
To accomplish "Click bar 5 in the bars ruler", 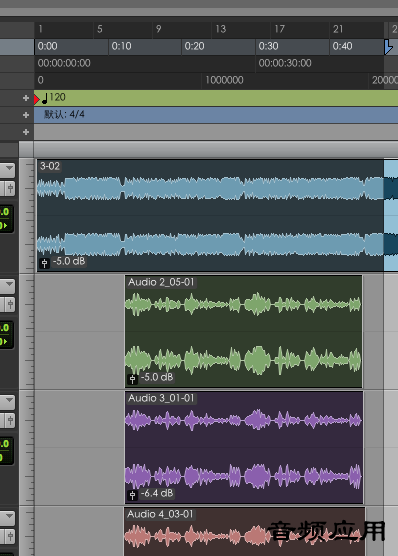I will pyautogui.click(x=100, y=29).
